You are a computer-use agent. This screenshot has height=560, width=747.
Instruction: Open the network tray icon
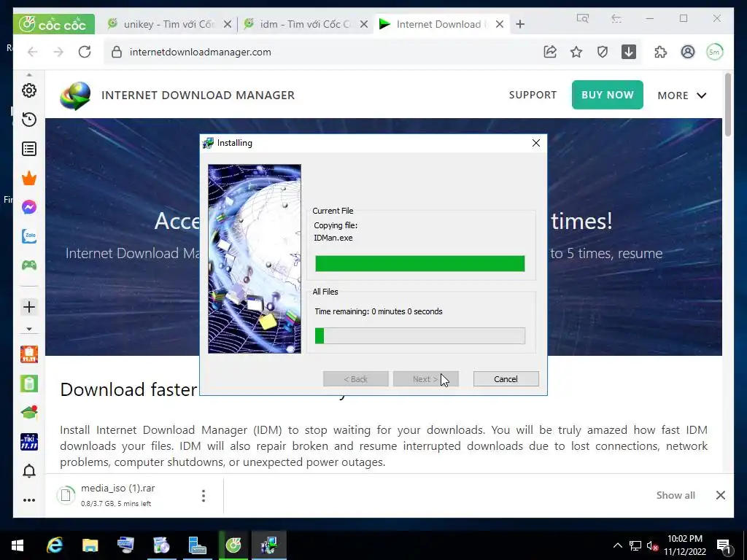tap(635, 545)
